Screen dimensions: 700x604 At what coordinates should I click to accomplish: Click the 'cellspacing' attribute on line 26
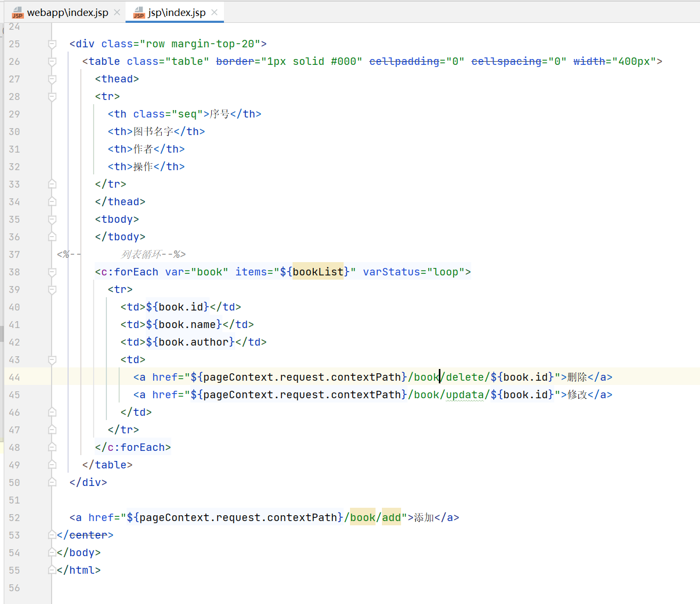click(506, 62)
